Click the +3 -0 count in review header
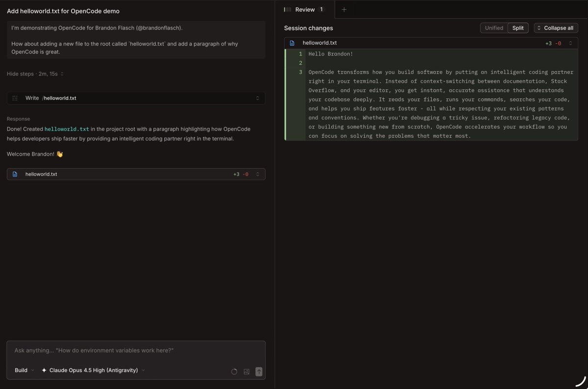This screenshot has height=389, width=588. click(x=553, y=43)
